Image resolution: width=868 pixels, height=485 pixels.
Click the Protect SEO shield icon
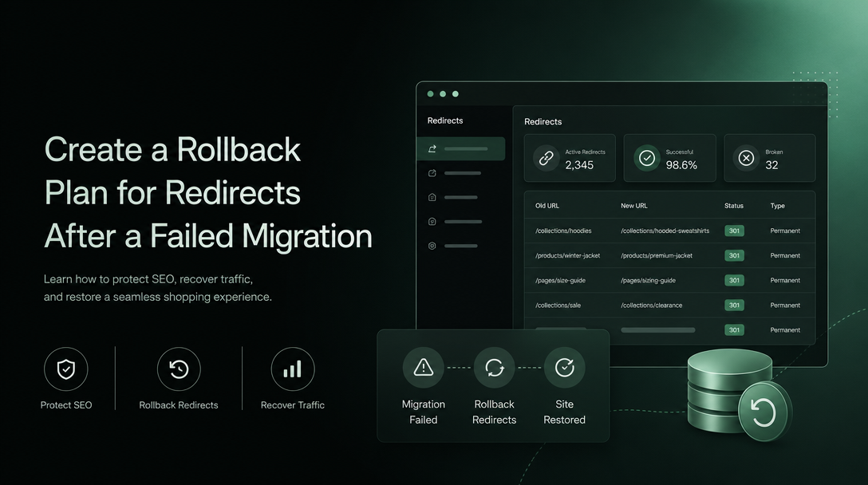66,369
